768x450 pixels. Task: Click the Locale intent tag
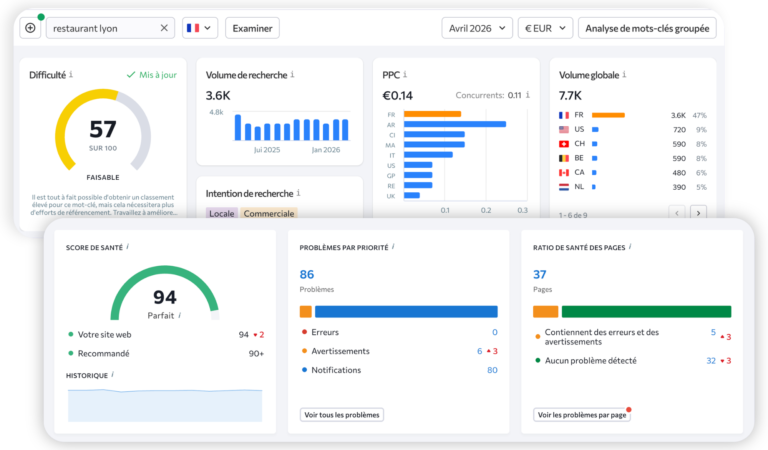pos(221,213)
